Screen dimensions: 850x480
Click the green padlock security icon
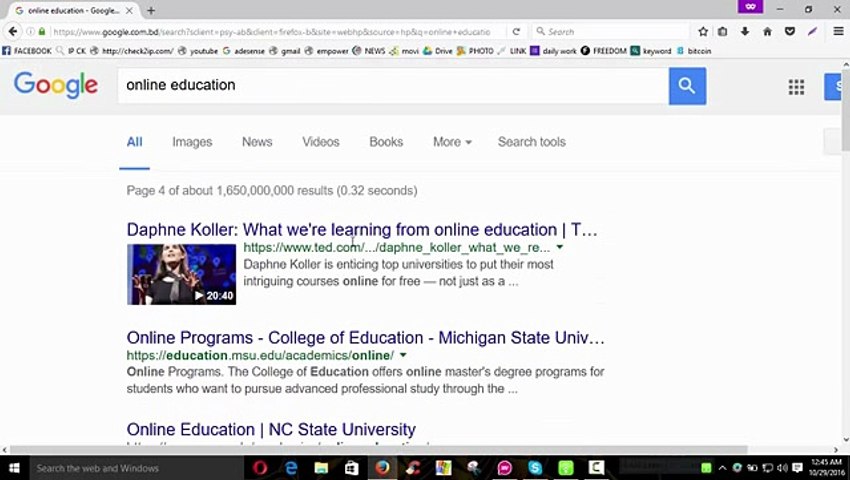(x=42, y=31)
